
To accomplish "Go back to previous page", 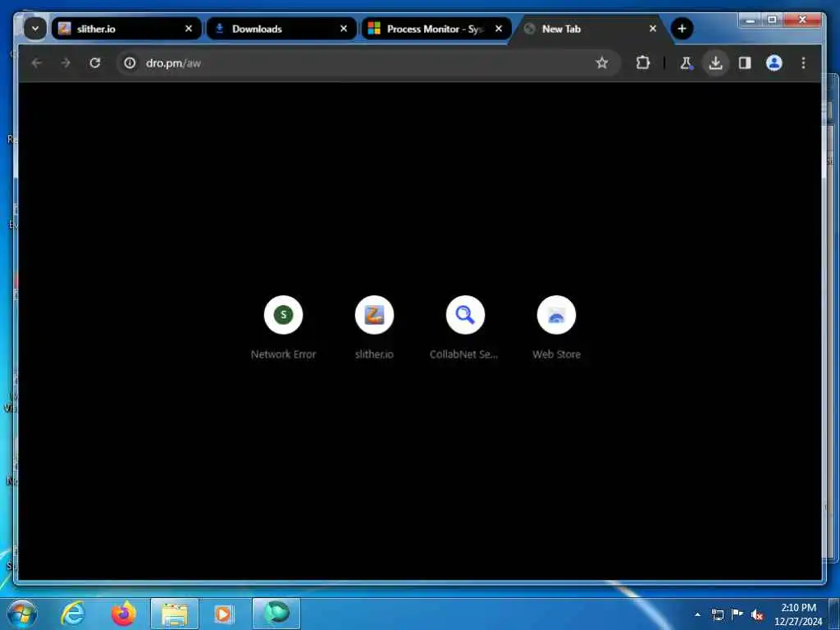I will tap(36, 62).
